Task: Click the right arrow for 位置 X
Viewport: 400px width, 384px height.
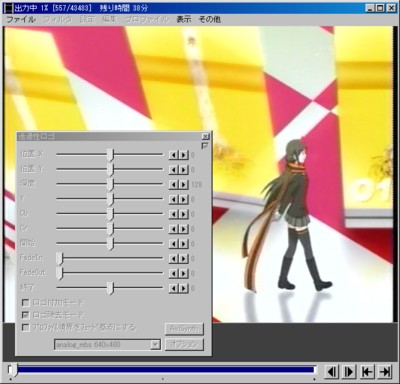Action: click(184, 155)
